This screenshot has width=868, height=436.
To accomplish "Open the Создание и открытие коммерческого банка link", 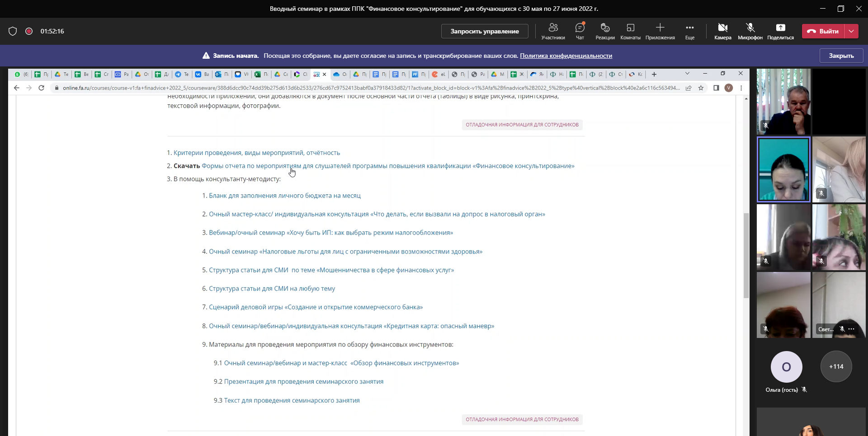I will click(316, 307).
